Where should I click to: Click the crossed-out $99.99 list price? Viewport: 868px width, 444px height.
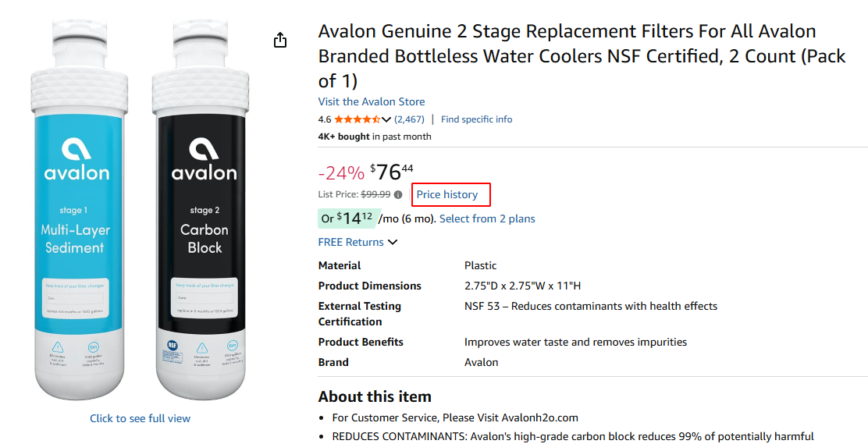point(375,194)
